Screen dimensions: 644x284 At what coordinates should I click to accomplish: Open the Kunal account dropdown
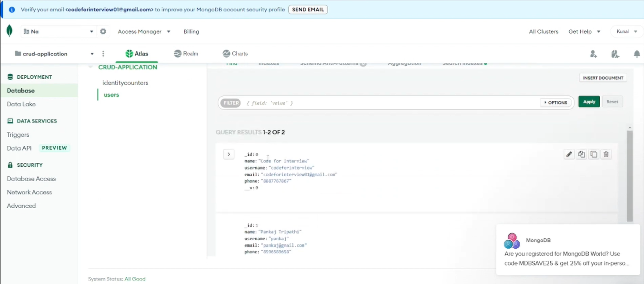point(626,30)
